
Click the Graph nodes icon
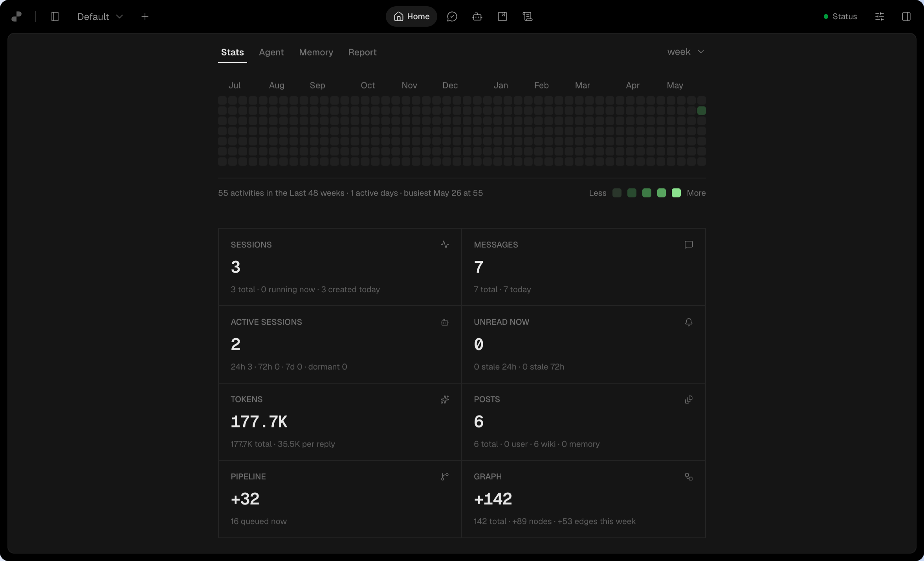pos(689,477)
